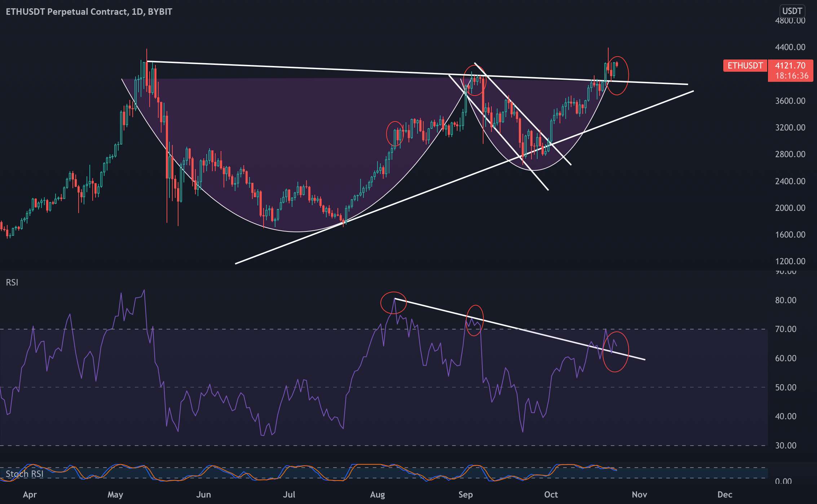Click the RSI 70.00 scale label
817x504 pixels.
click(x=786, y=329)
